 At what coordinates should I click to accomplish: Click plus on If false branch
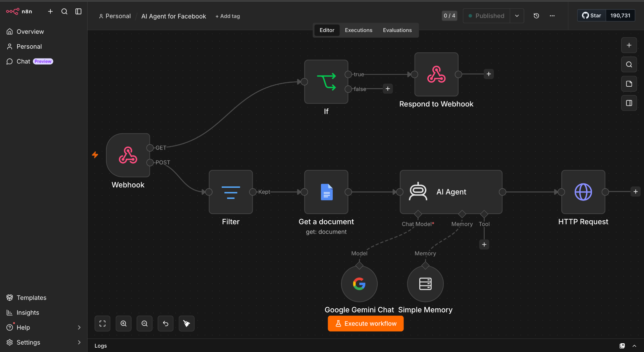(388, 89)
